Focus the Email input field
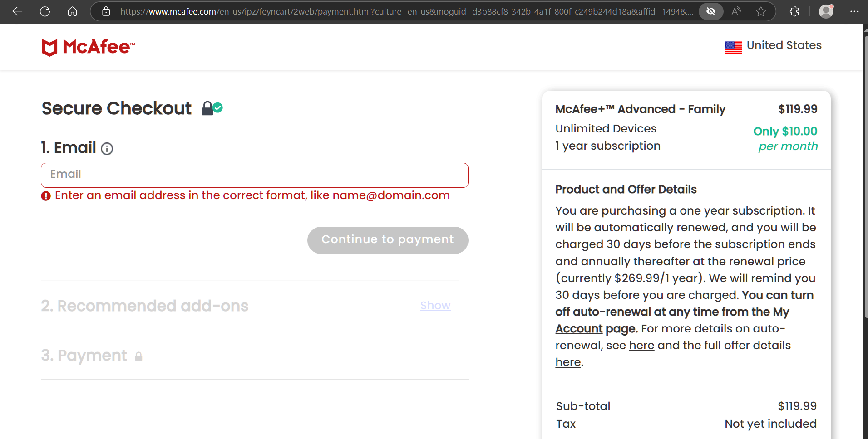Screen dimensions: 868x439 click(x=254, y=175)
